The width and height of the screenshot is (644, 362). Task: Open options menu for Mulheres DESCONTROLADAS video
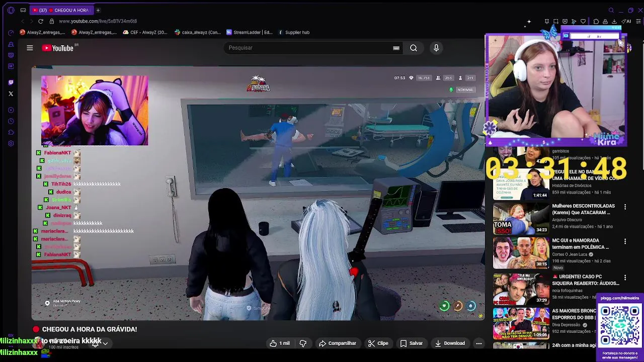pos(625,207)
